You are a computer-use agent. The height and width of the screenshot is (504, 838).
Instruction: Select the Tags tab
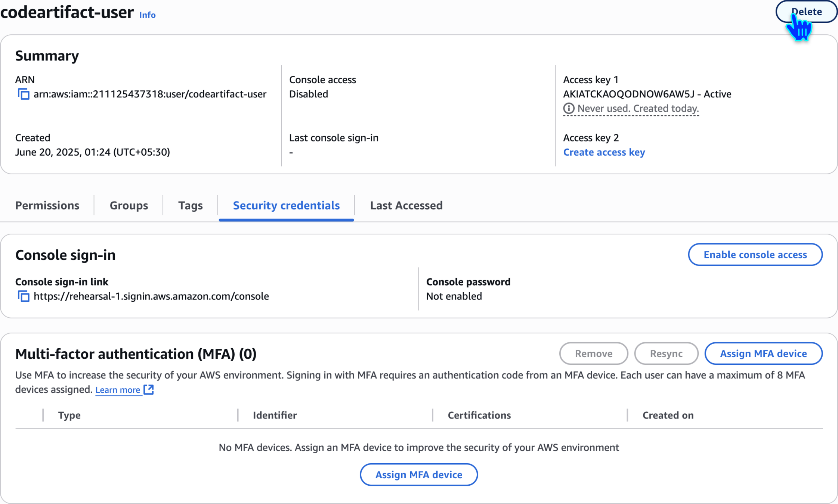pos(190,205)
